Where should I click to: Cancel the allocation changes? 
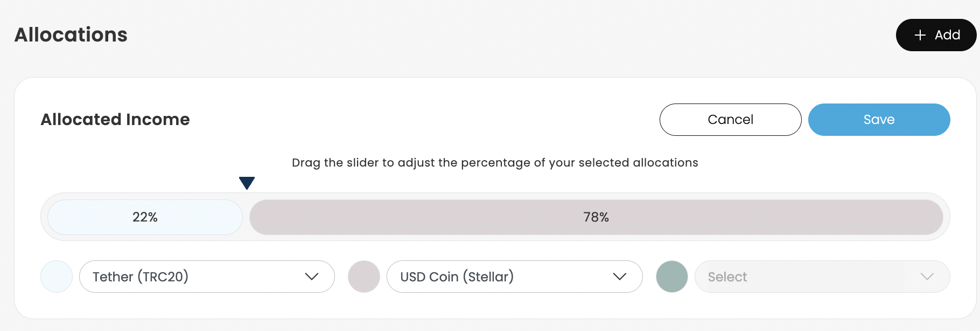(730, 120)
